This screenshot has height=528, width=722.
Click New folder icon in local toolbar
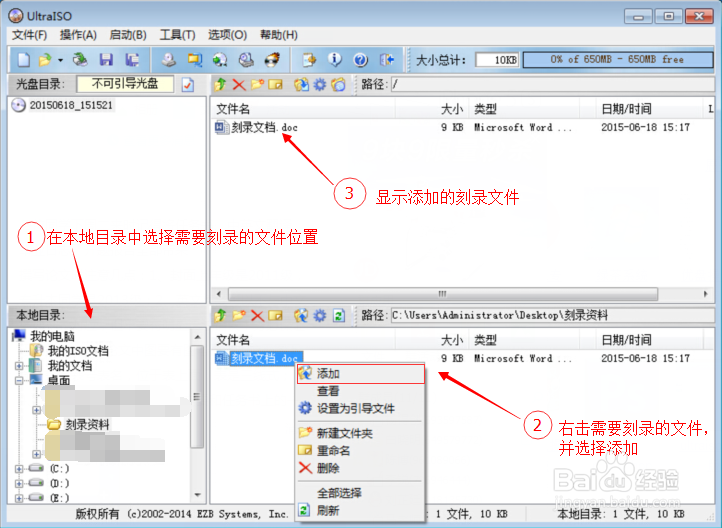click(239, 316)
